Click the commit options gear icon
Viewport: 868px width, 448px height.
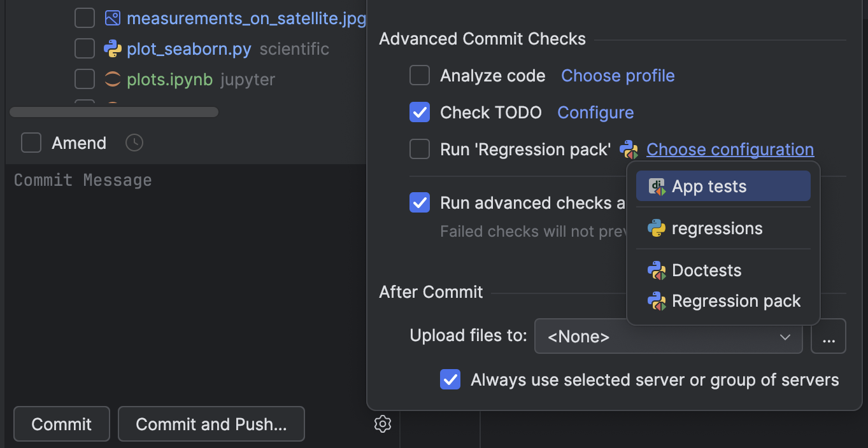pos(382,424)
